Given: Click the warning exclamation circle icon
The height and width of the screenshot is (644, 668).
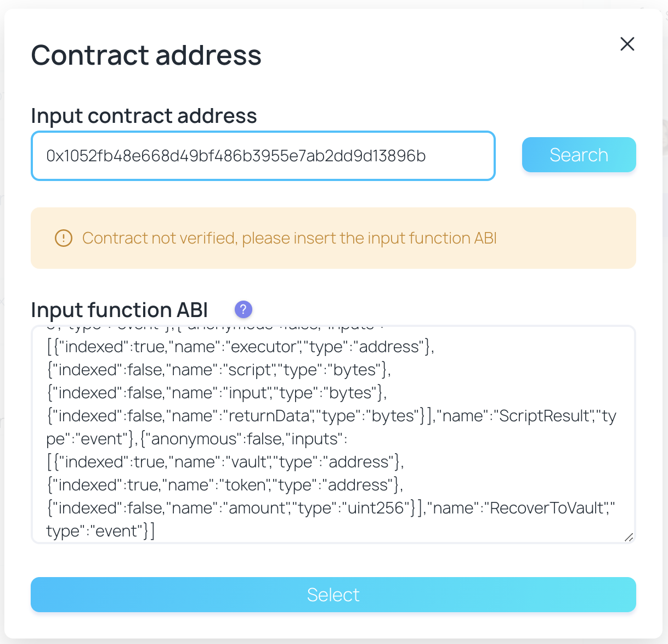Looking at the screenshot, I should coord(64,238).
